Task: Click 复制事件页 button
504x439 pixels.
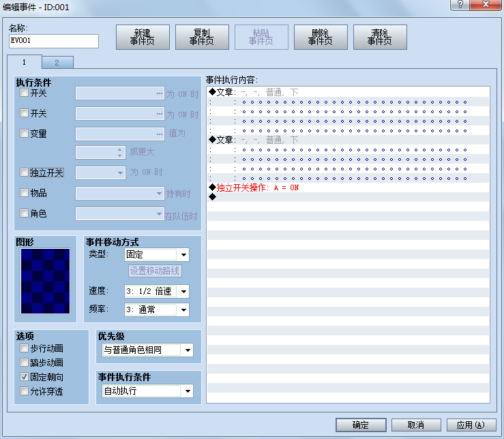Action: coord(202,37)
